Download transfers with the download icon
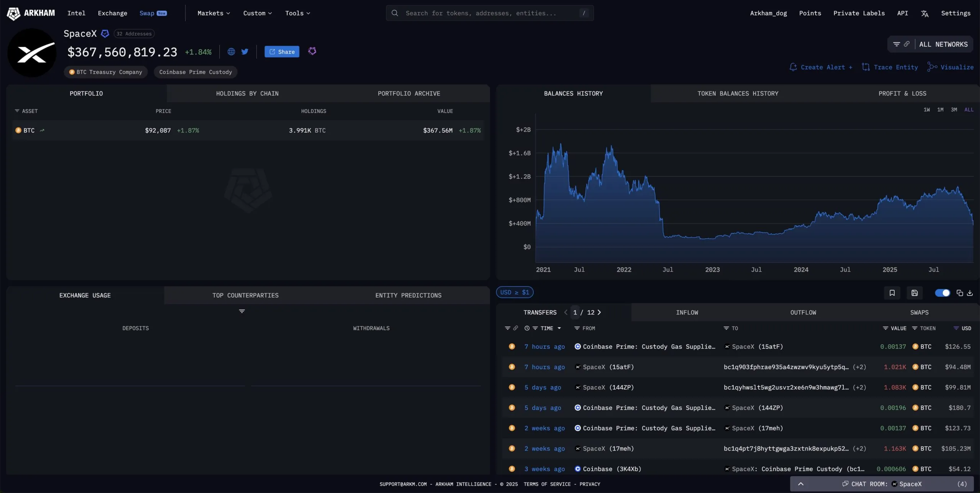This screenshot has width=980, height=493. 970,293
